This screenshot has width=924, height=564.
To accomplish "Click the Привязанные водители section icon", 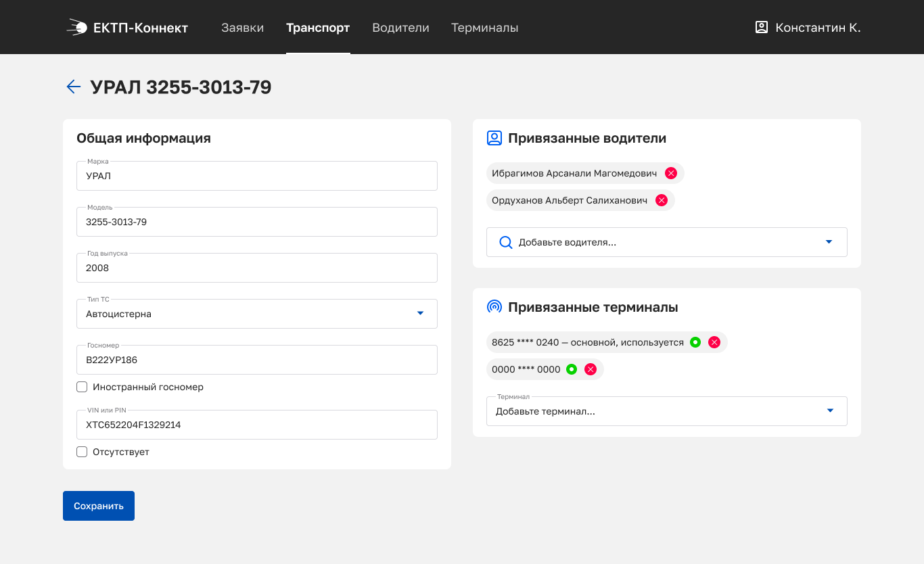I will pyautogui.click(x=494, y=138).
